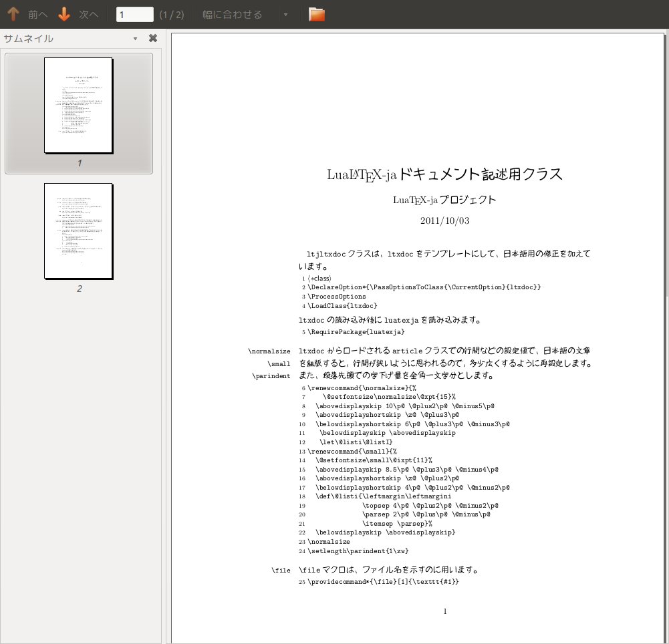Viewport: 669px width, 644px height.
Task: Click the author line LuaTeX-ja プロジェクト
Action: 444,200
